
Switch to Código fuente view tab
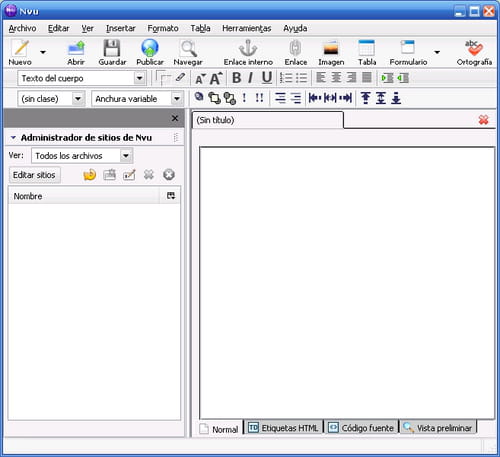tap(361, 428)
